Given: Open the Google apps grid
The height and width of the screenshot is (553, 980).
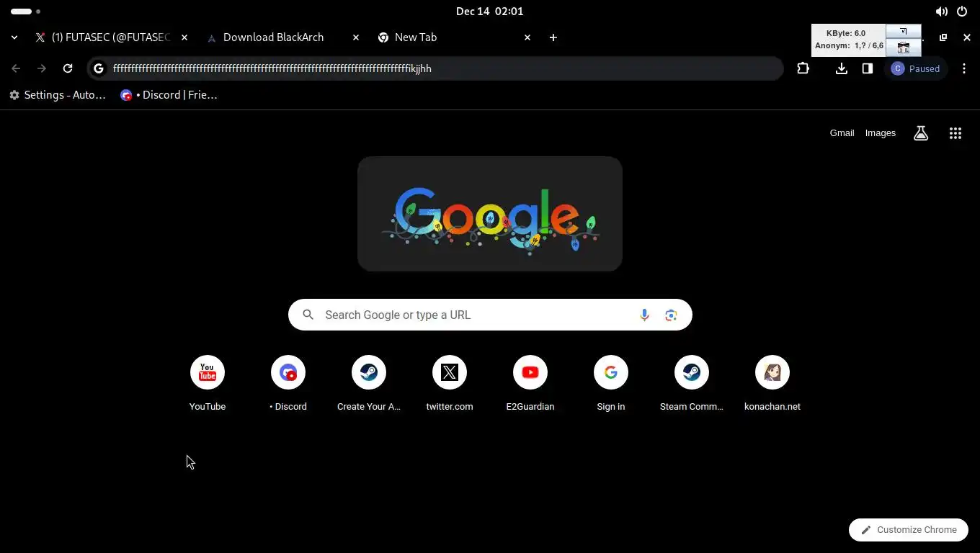Looking at the screenshot, I should coord(955,133).
